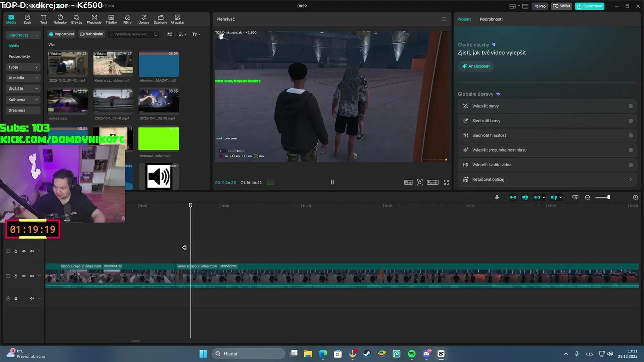Hide the empty upper video track

tap(24, 251)
